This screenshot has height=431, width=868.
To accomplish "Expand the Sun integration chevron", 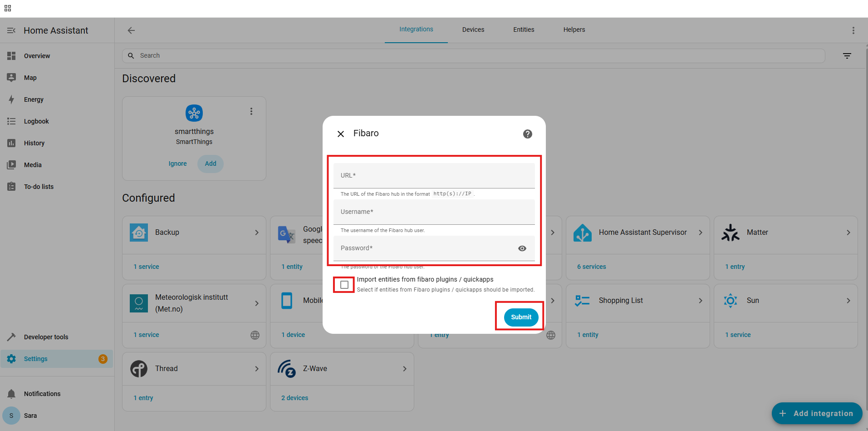I will coord(848,301).
